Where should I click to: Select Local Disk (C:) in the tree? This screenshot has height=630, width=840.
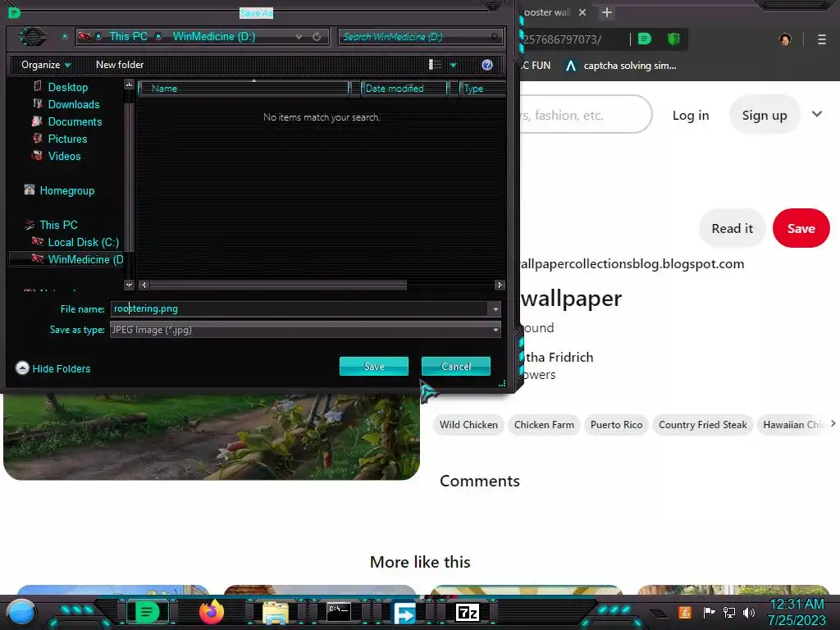[x=83, y=242]
